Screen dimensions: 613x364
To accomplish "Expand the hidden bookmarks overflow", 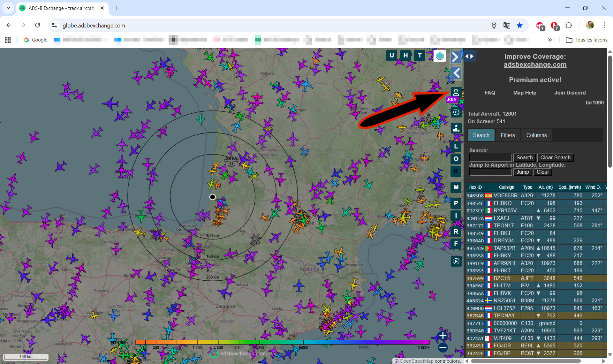I will coord(550,40).
